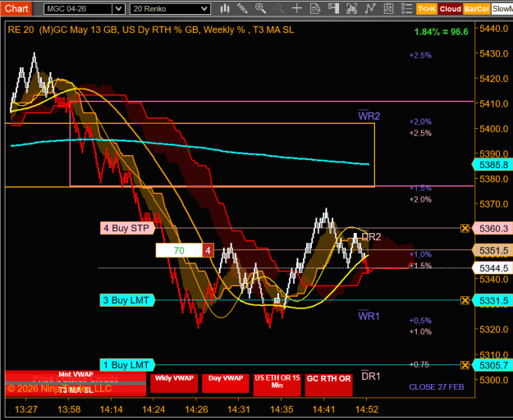Click the 5331.5 price marker

pos(492,300)
